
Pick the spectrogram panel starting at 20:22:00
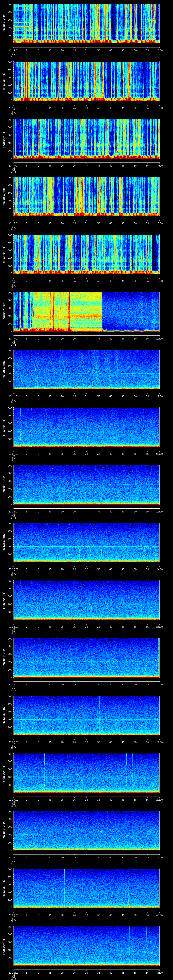pos(87,485)
